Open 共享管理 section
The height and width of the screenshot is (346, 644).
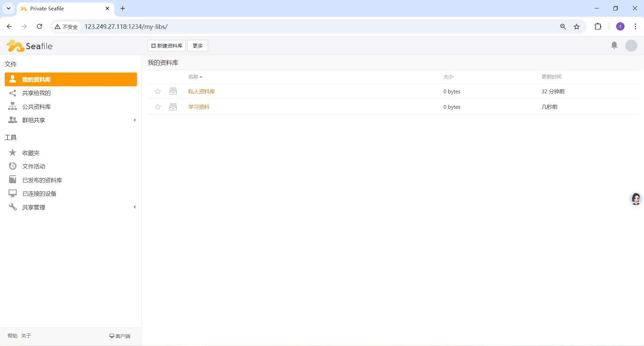pyautogui.click(x=34, y=207)
